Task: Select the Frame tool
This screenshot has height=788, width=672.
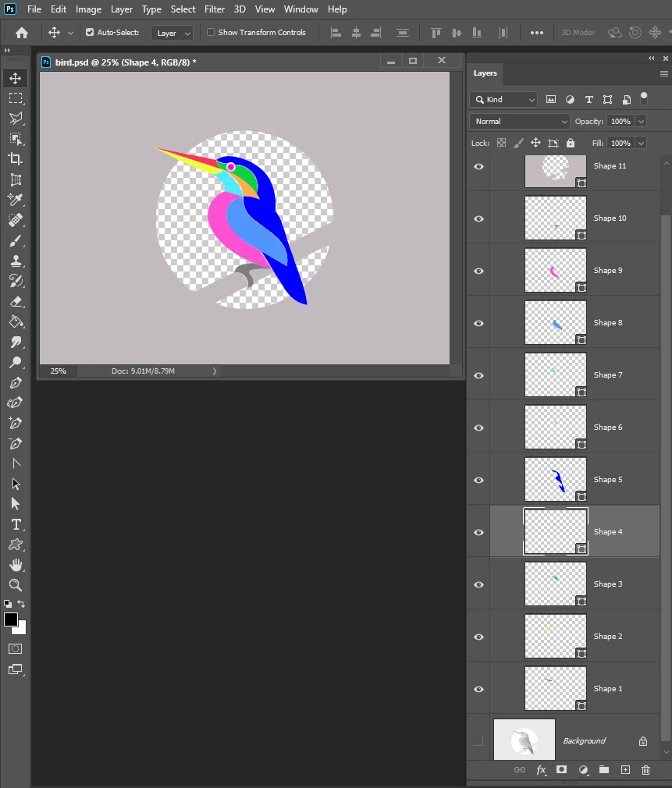Action: [15, 179]
